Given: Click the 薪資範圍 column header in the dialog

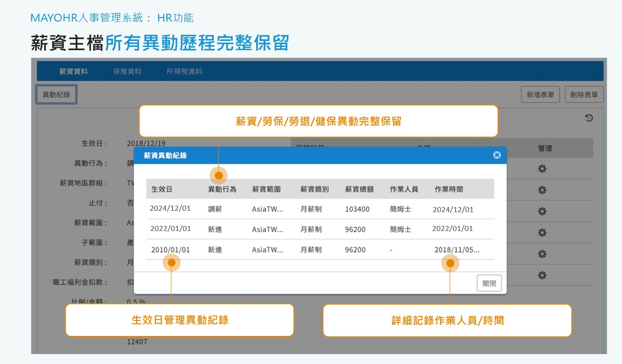Looking at the screenshot, I should pos(266,189).
